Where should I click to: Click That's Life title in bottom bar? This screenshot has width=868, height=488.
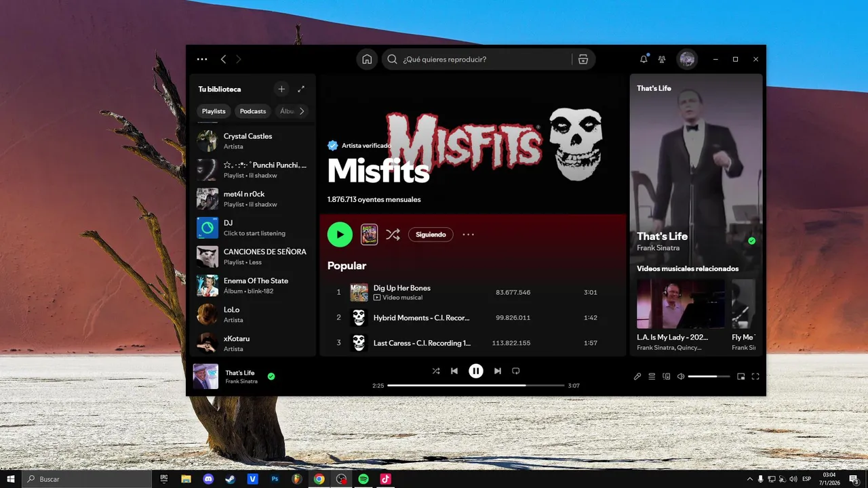pyautogui.click(x=240, y=373)
